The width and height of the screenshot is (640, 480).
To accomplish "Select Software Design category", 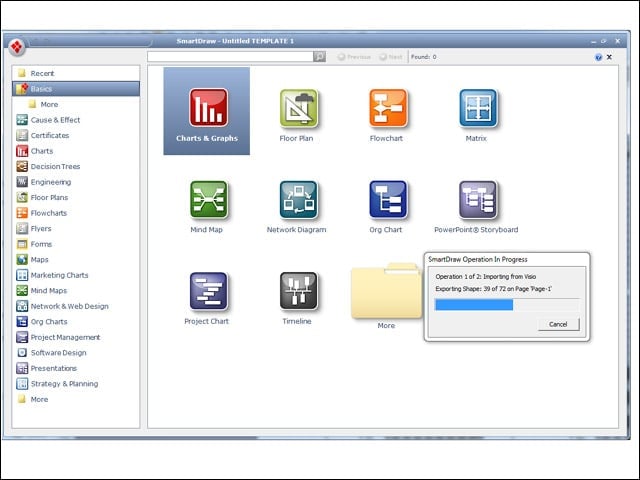I will tap(51, 353).
